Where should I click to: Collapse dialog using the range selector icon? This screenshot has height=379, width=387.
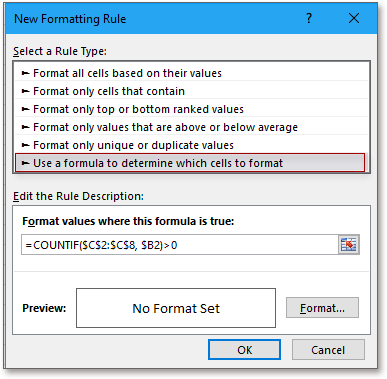(x=349, y=245)
